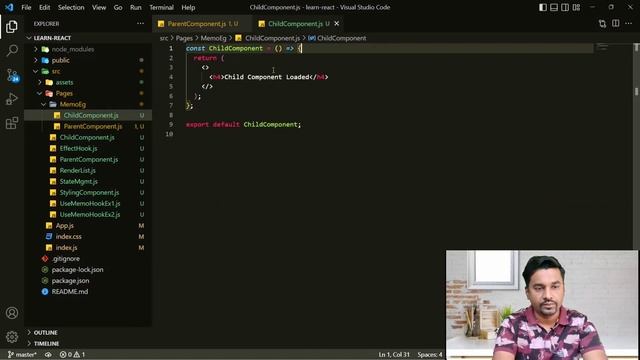The image size is (640, 360).
Task: Click the editor vertical scrollbar
Action: pos(636,147)
